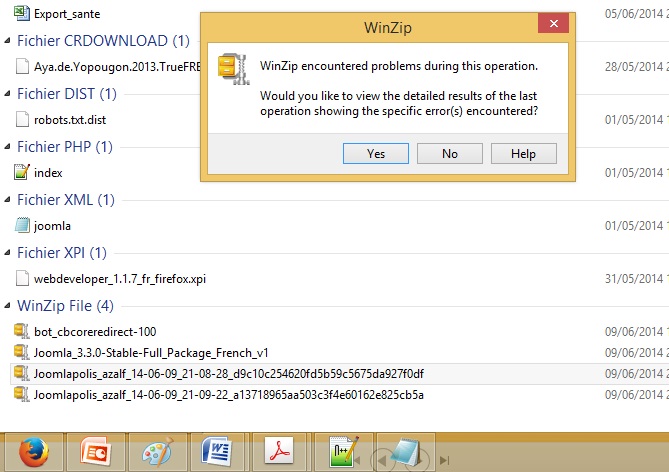Collapse the Fichier XML group arrow
The image size is (669, 472).
(x=7, y=200)
